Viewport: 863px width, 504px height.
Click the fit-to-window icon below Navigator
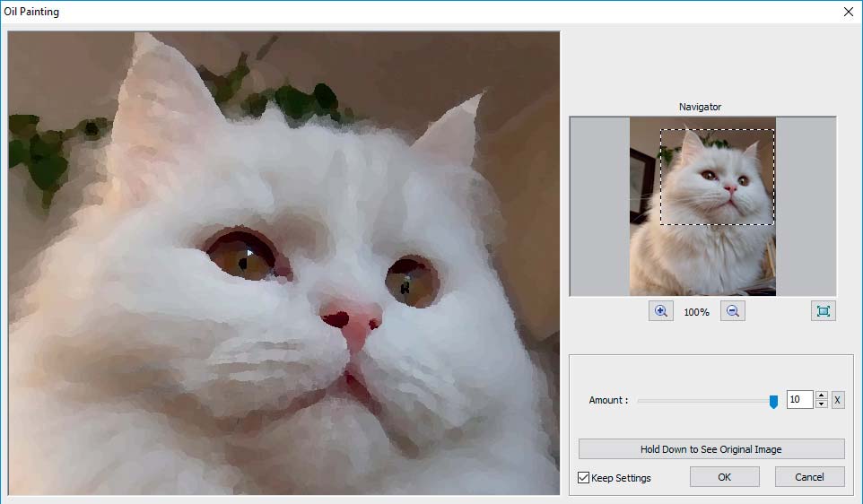click(824, 311)
